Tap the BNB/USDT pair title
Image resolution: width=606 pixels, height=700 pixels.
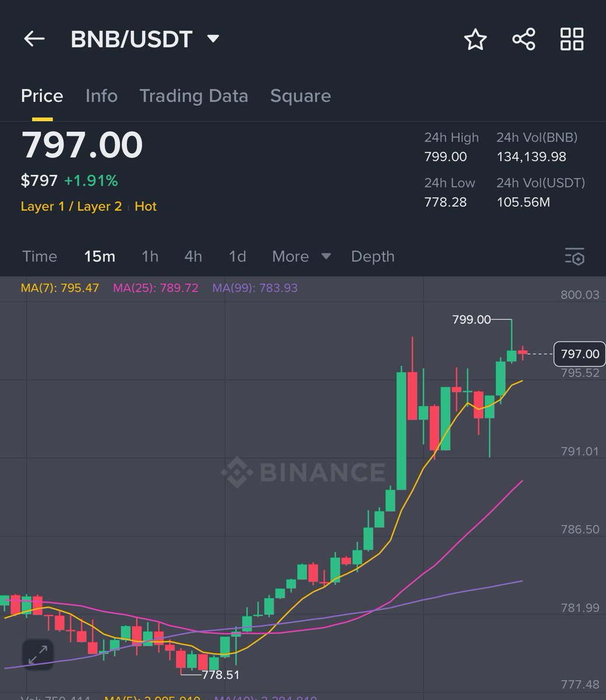[x=131, y=39]
